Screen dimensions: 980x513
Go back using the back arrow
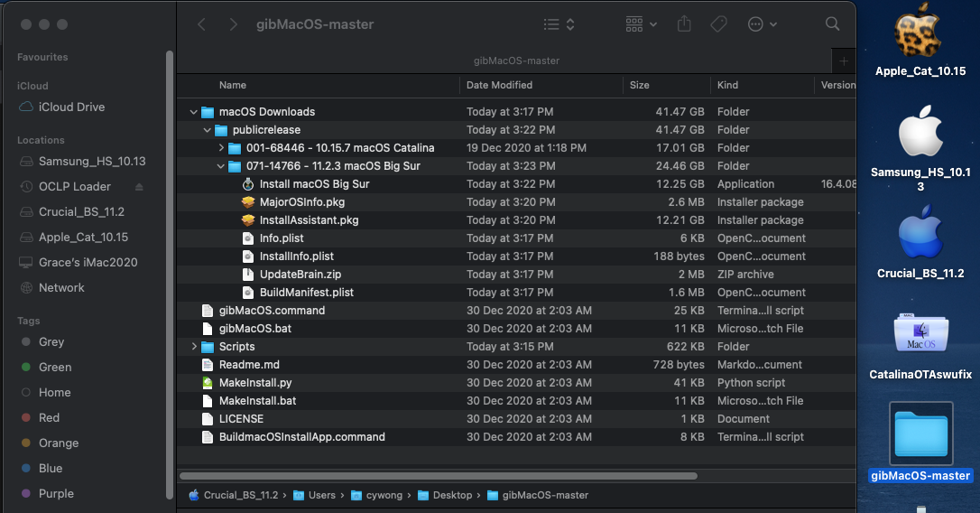click(202, 24)
